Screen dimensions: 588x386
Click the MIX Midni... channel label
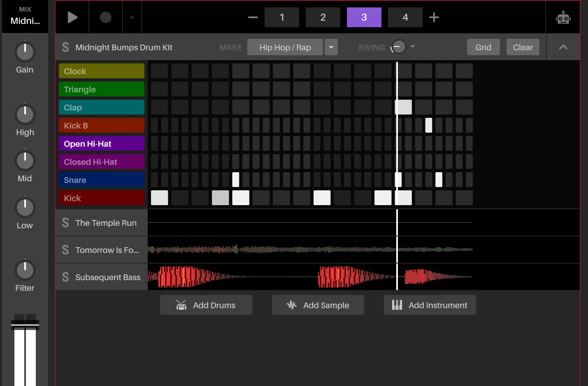[25, 16]
